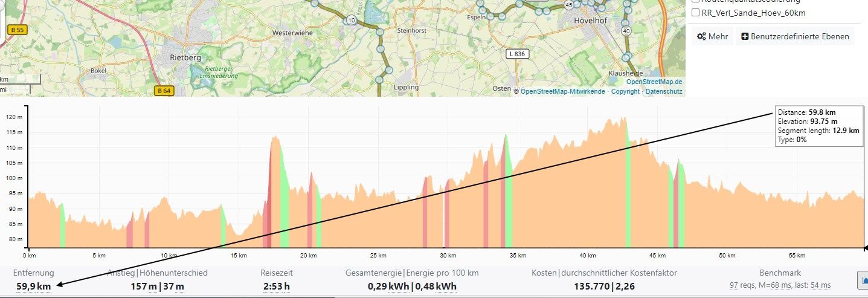Click the Bokel place label
The height and width of the screenshot is (298, 868).
coord(98,71)
